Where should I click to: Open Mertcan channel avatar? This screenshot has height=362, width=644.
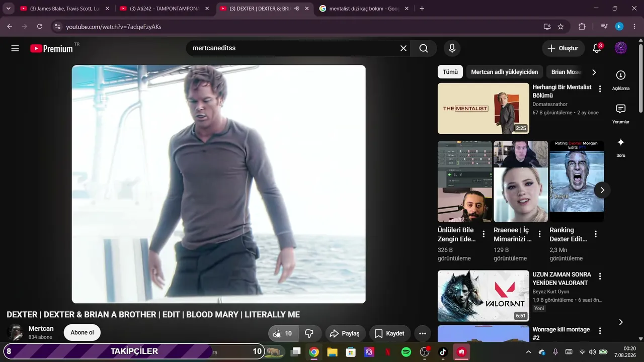16,333
